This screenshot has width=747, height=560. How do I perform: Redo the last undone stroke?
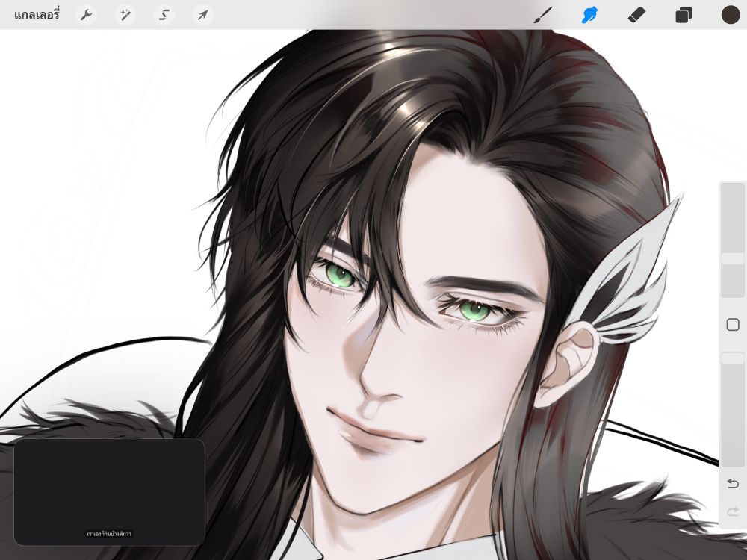733,511
